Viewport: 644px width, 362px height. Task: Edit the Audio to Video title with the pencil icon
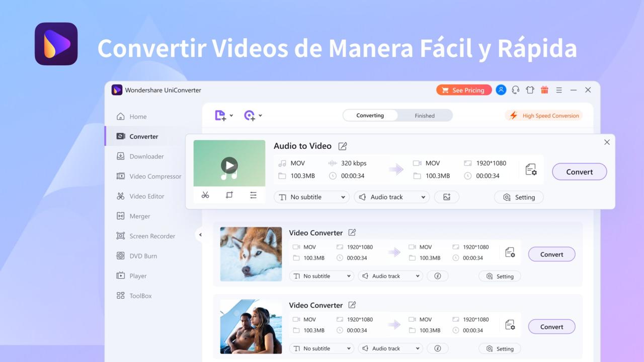coord(343,146)
